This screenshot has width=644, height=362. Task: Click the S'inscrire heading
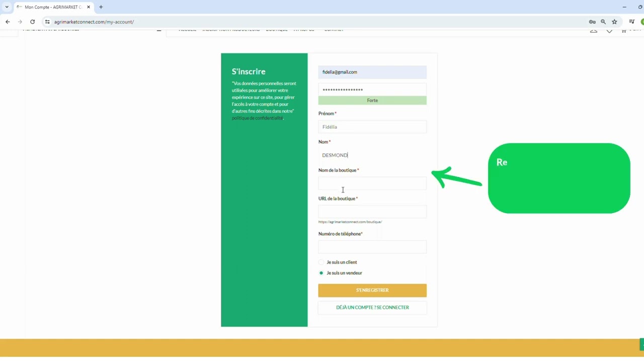click(x=249, y=71)
